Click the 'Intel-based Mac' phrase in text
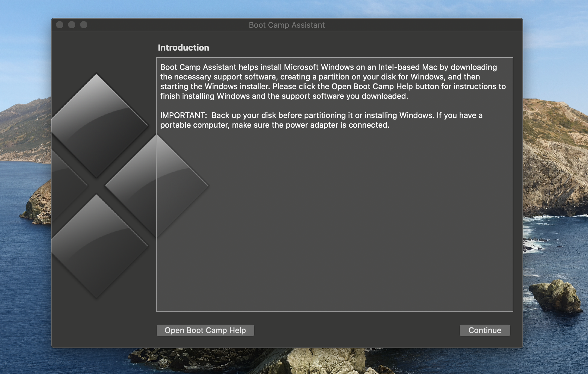This screenshot has width=588, height=374. [407, 67]
